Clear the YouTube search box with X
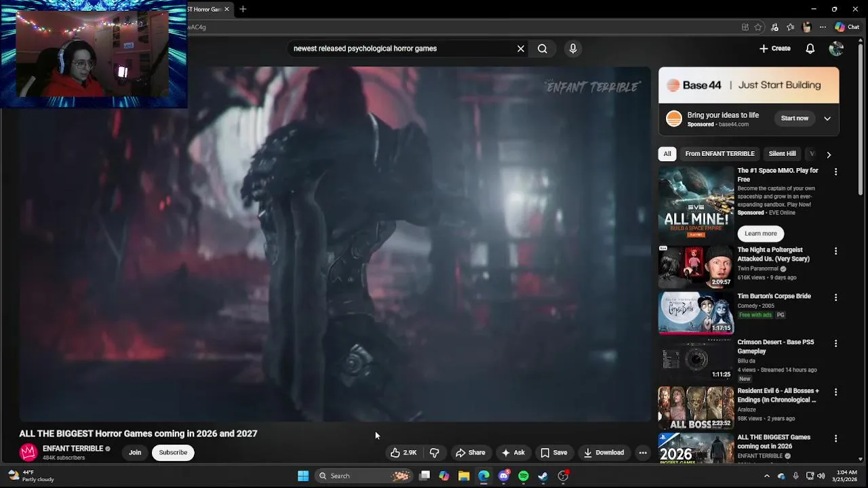Screen dimensions: 868x488 coord(521,49)
